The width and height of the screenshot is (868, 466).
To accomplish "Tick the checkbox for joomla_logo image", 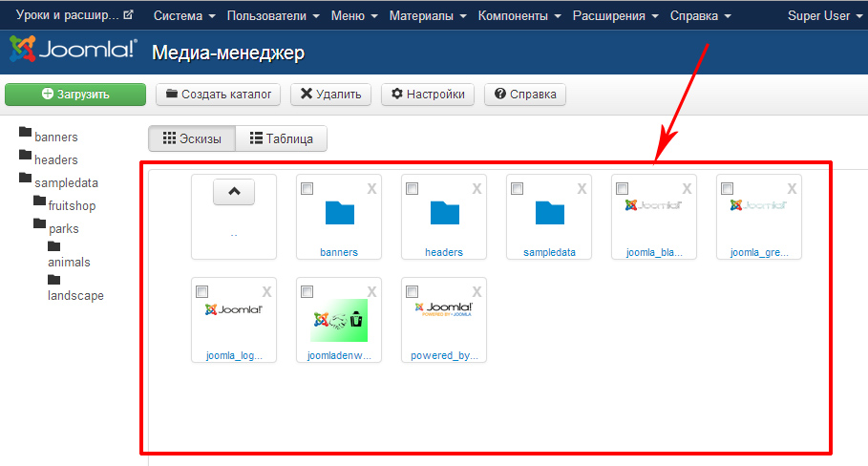I will (x=202, y=291).
